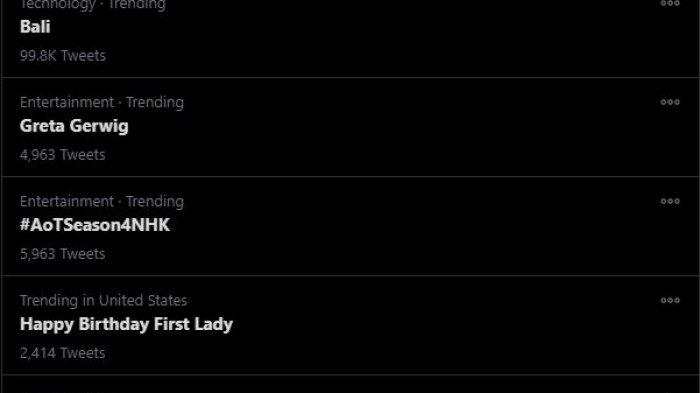Open the Greta Gerwig trending topic

[74, 126]
